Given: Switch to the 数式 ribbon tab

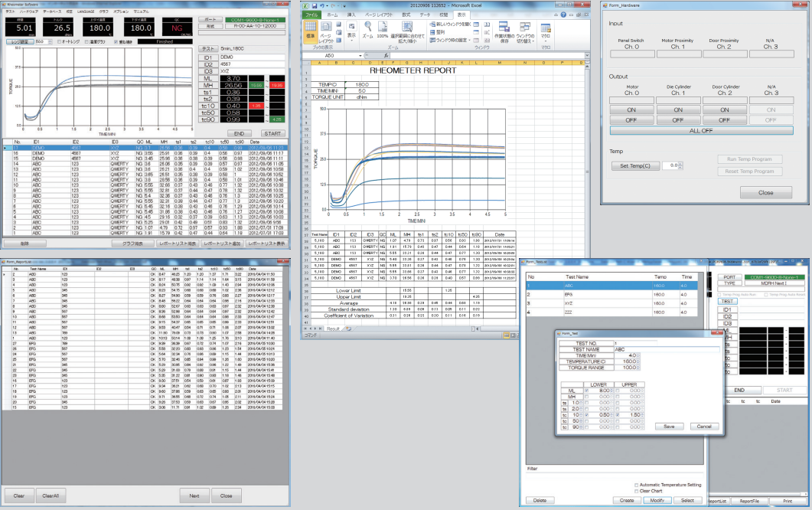Looking at the screenshot, I should (406, 15).
